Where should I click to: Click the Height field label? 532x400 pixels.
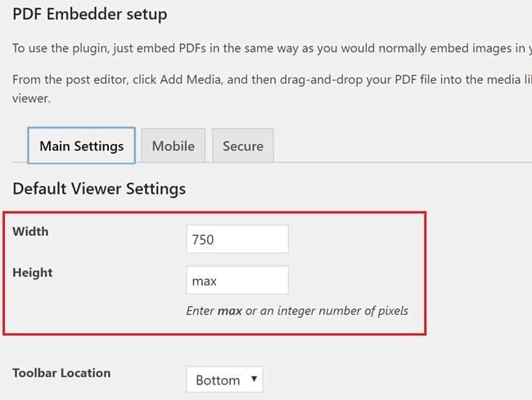point(33,272)
